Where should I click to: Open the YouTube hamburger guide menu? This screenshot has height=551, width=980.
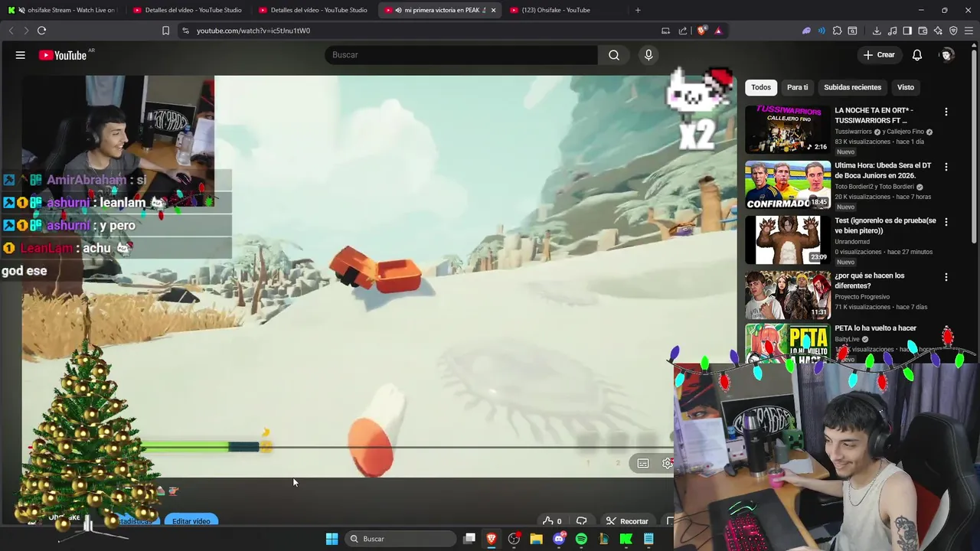point(21,55)
